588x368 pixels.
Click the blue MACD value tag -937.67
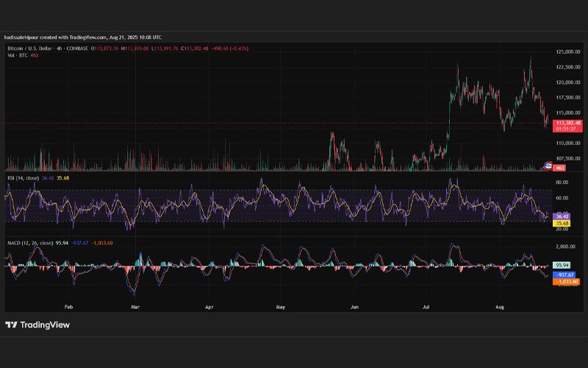[x=564, y=275]
